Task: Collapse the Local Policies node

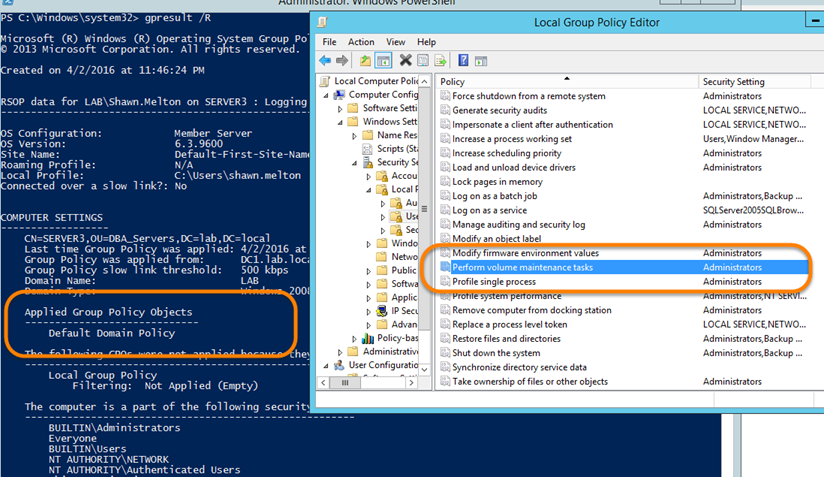Action: click(x=368, y=190)
